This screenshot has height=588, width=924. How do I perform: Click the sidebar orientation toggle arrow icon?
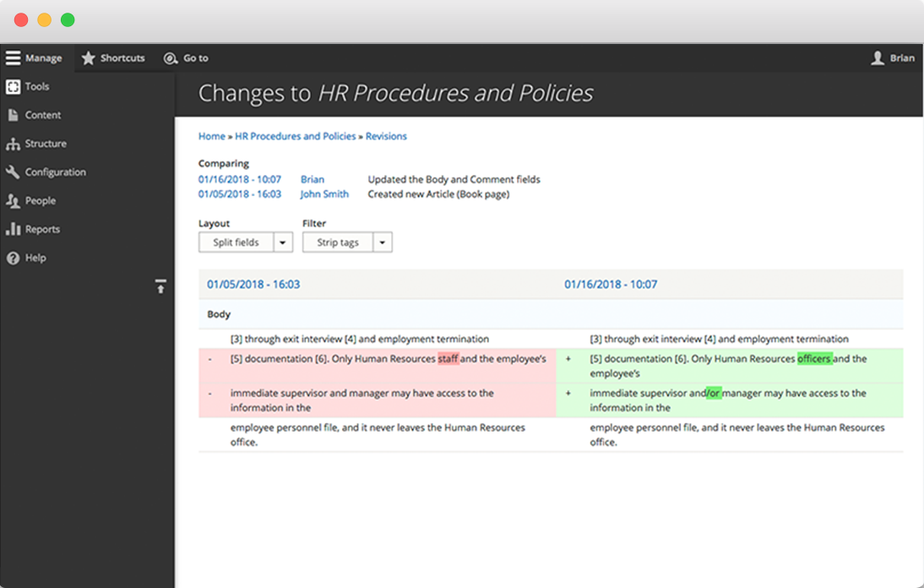(x=160, y=286)
